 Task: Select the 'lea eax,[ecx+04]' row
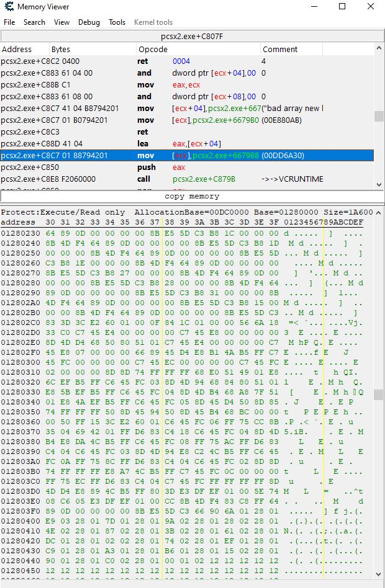[x=187, y=144]
